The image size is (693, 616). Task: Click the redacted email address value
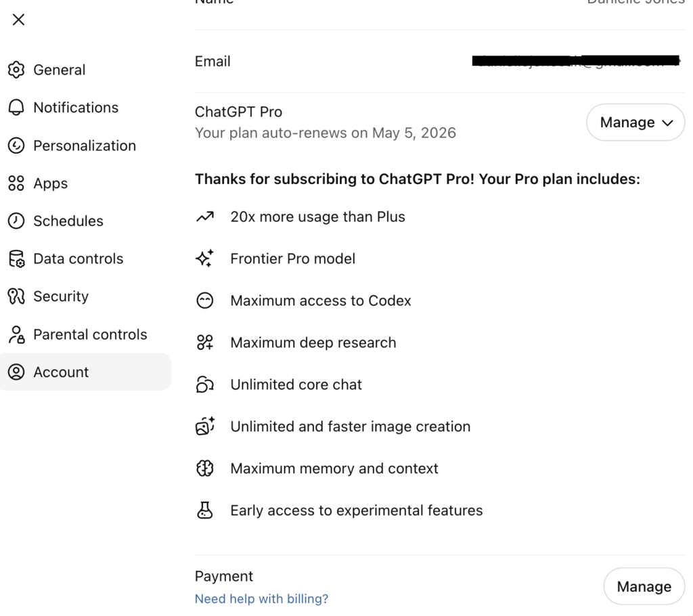[575, 62]
